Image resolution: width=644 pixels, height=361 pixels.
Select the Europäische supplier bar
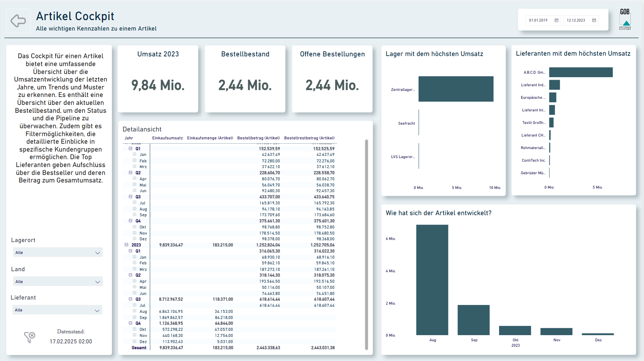[553, 97]
